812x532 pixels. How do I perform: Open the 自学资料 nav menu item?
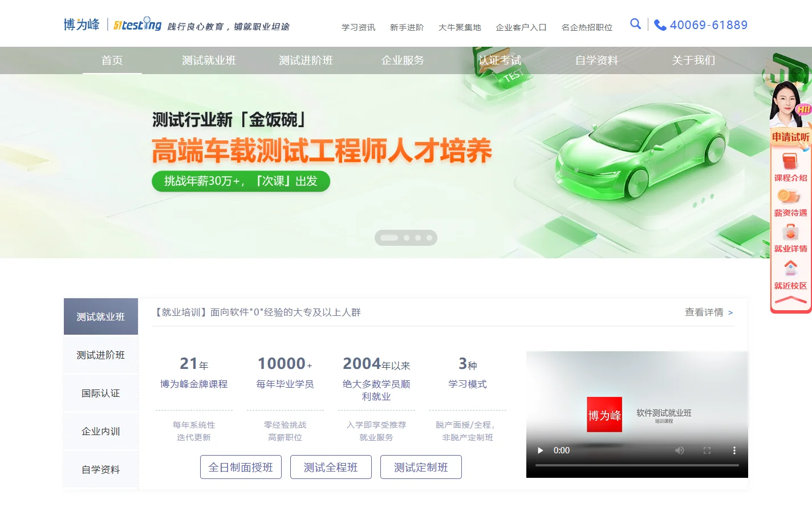tap(596, 60)
